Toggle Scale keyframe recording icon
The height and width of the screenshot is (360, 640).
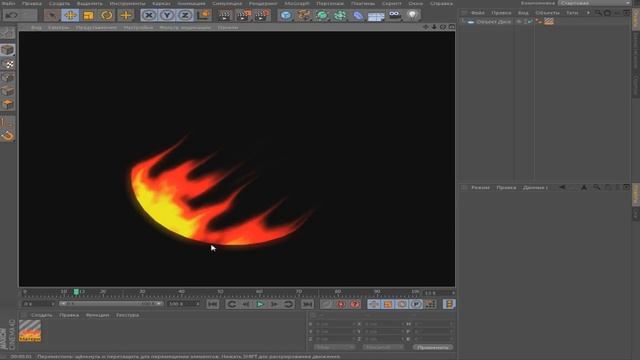pos(388,304)
